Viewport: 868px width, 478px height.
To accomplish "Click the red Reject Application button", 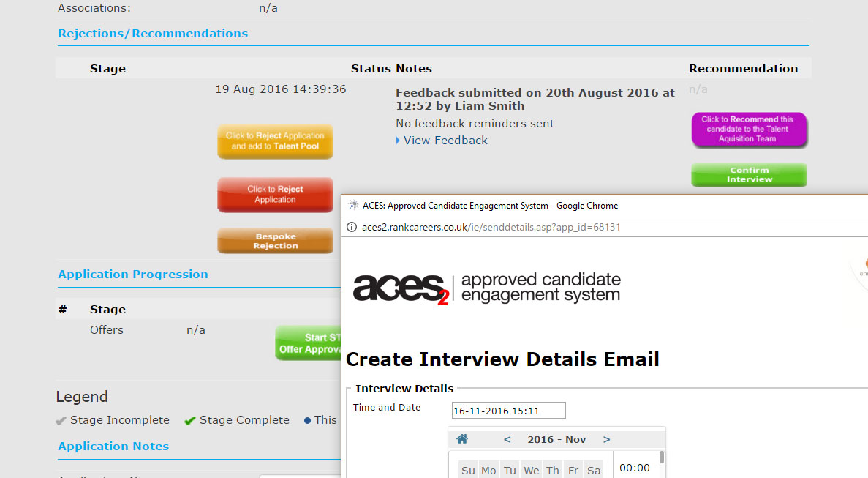I will point(275,195).
